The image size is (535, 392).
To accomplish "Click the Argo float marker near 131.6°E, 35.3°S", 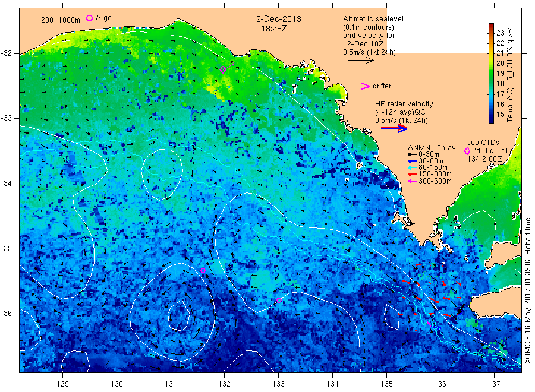I will coord(203,271).
